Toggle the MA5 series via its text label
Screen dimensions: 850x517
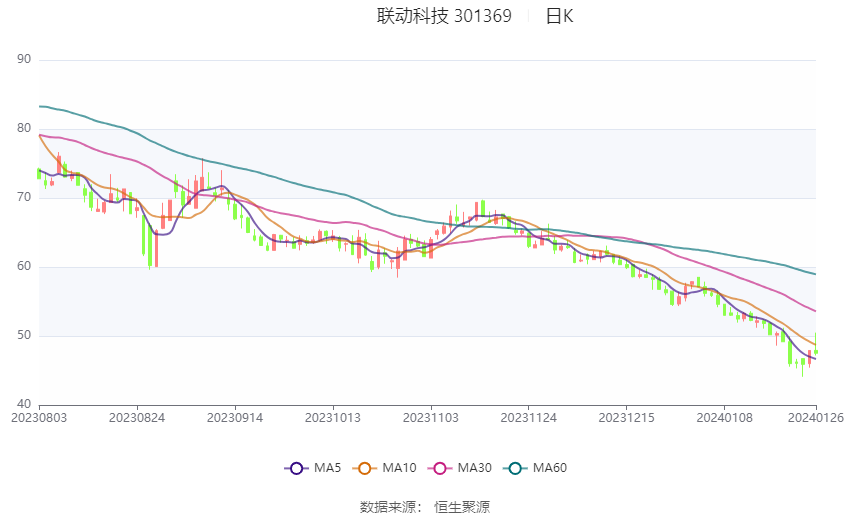click(328, 468)
